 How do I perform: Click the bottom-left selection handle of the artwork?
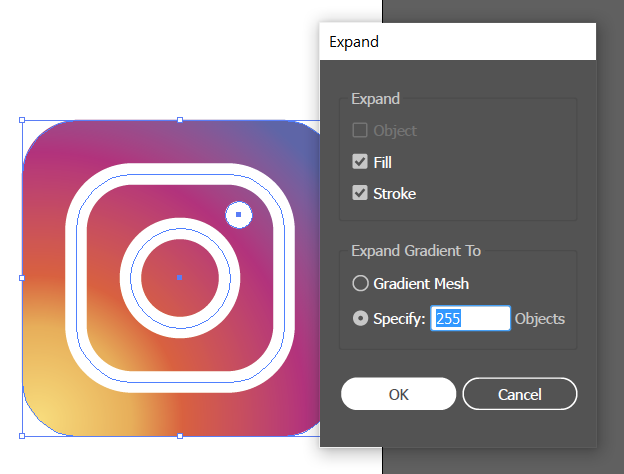pyautogui.click(x=22, y=436)
